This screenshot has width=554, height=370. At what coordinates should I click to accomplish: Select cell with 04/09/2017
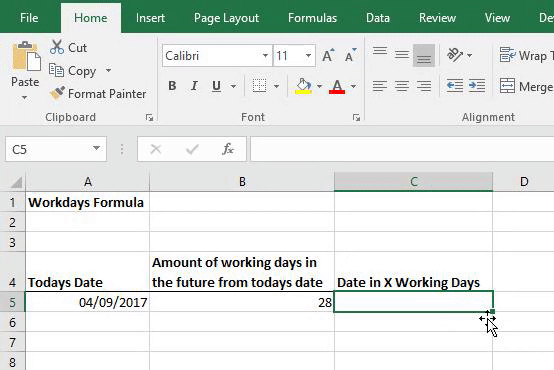88,302
